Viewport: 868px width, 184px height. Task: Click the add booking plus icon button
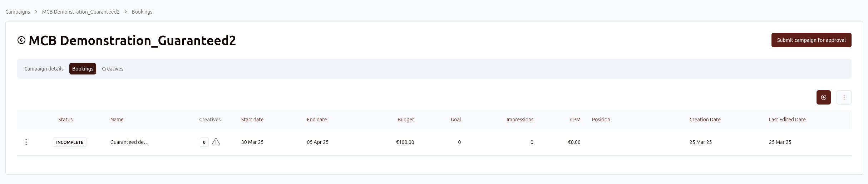coord(823,97)
